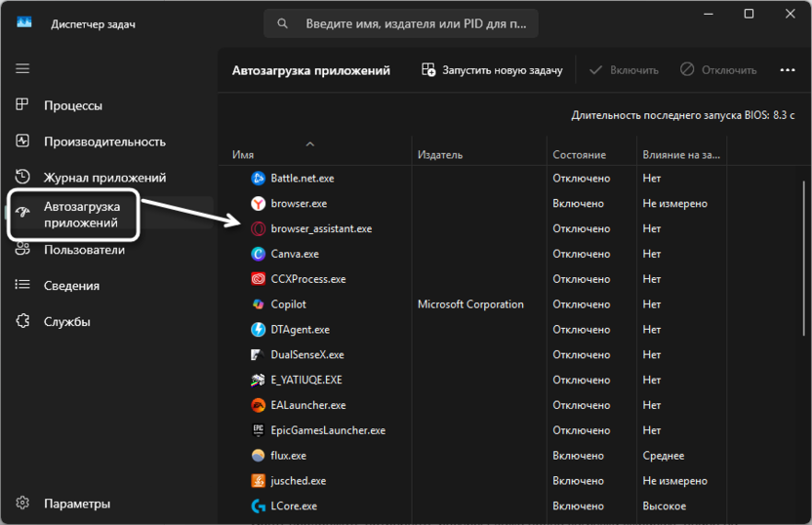Select the browser.exe startup item
The height and width of the screenshot is (525, 812).
(x=299, y=204)
